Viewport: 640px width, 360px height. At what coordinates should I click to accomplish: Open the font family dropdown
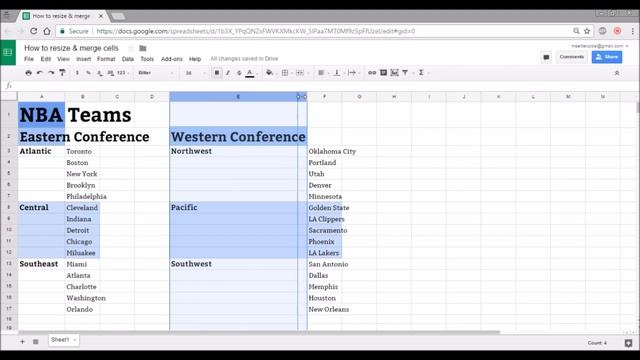coord(156,73)
